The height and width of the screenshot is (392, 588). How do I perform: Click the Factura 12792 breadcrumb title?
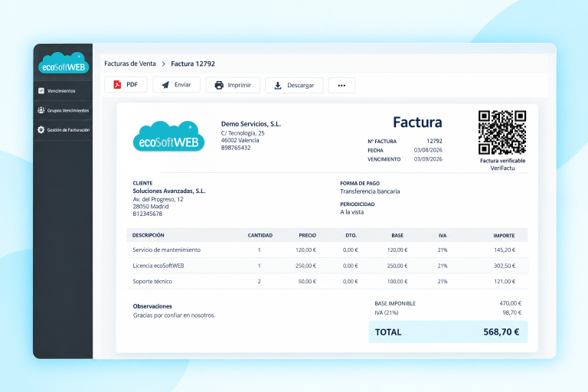pyautogui.click(x=193, y=64)
